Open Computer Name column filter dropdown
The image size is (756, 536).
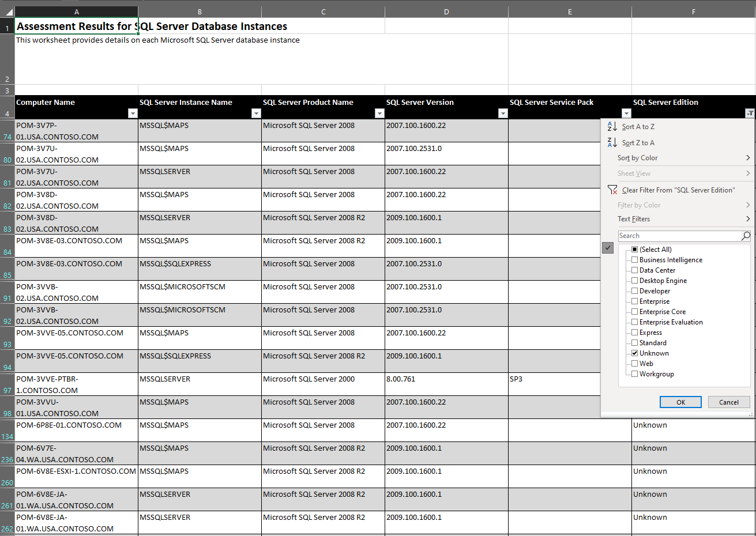tap(133, 114)
